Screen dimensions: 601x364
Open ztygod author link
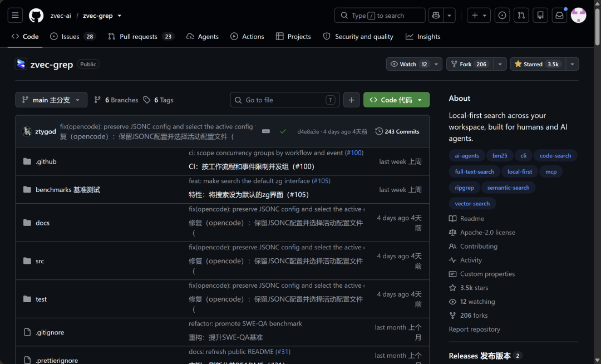click(46, 131)
